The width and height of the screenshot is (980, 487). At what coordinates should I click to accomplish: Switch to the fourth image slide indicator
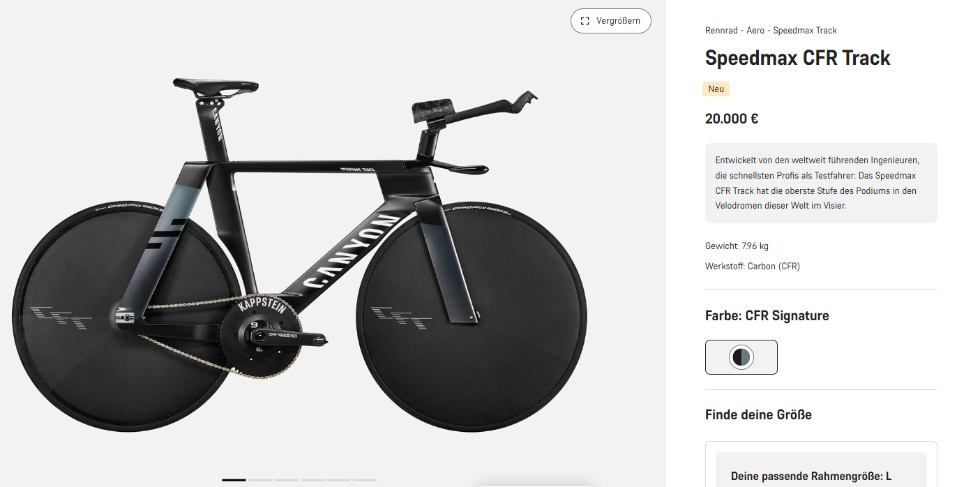point(312,480)
